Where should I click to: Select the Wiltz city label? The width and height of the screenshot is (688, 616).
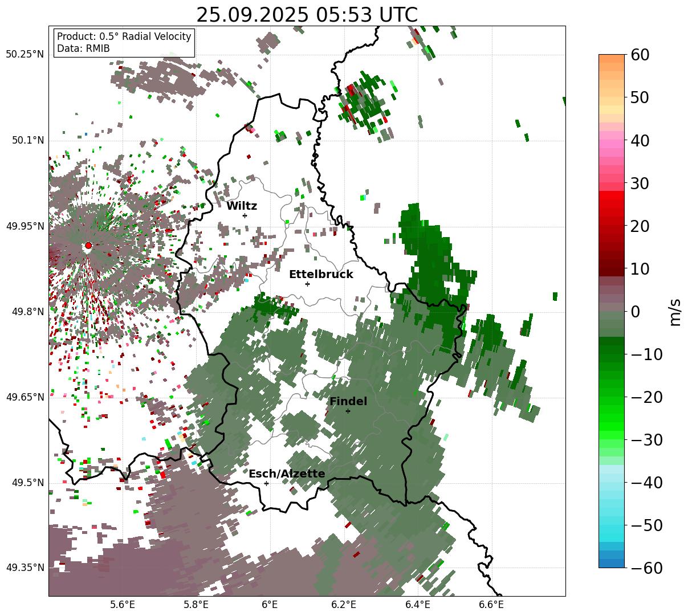click(x=242, y=206)
